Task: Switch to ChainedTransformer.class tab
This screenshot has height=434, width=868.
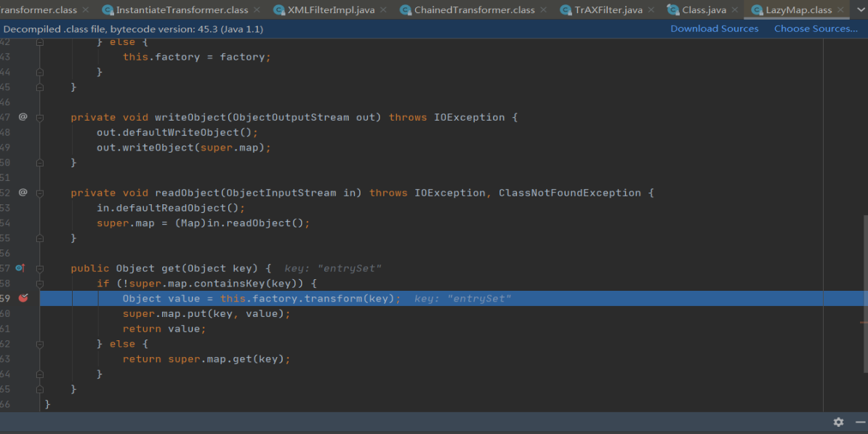Action: pos(475,10)
